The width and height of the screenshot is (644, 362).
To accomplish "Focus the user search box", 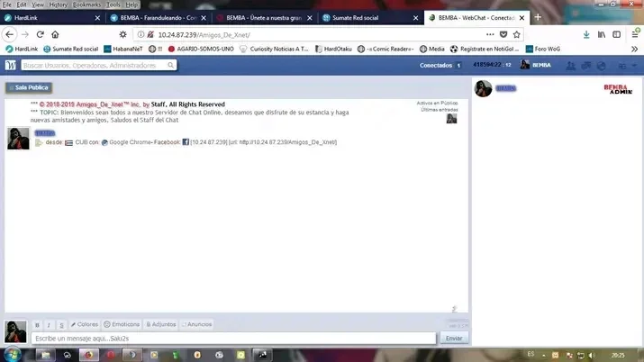I will (x=98, y=65).
